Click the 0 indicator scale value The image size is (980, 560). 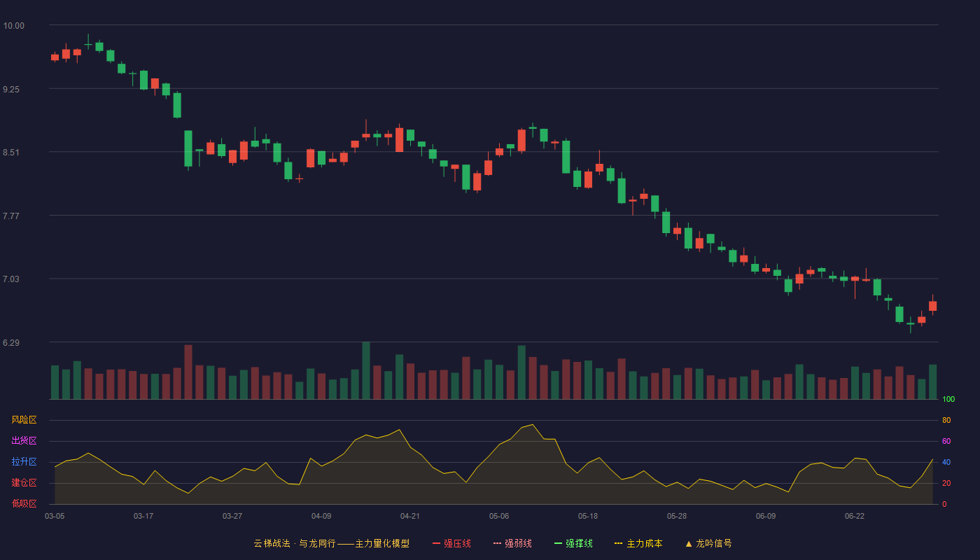tap(944, 505)
